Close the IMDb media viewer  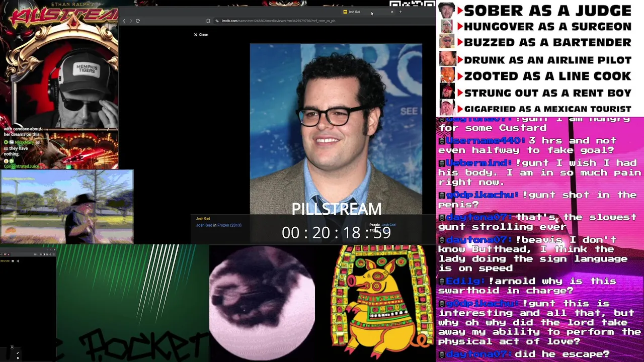pos(201,35)
